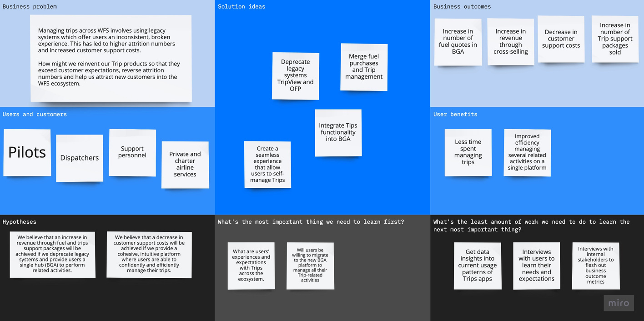This screenshot has height=321, width=644.
Task: Select 'Will users be willing to migrate' note
Action: coord(310,266)
